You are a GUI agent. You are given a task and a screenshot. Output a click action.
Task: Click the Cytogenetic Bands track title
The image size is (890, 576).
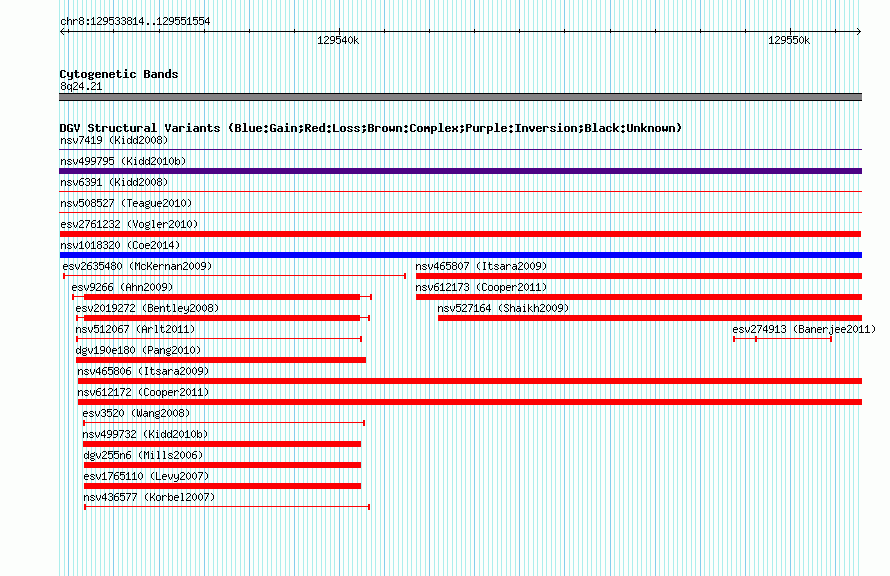tap(119, 74)
